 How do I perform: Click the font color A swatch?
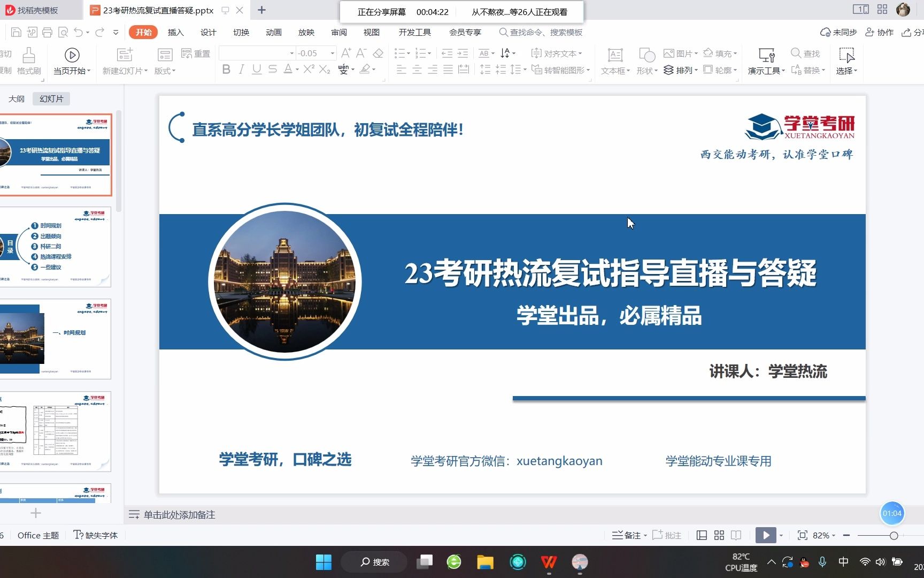pyautogui.click(x=288, y=69)
